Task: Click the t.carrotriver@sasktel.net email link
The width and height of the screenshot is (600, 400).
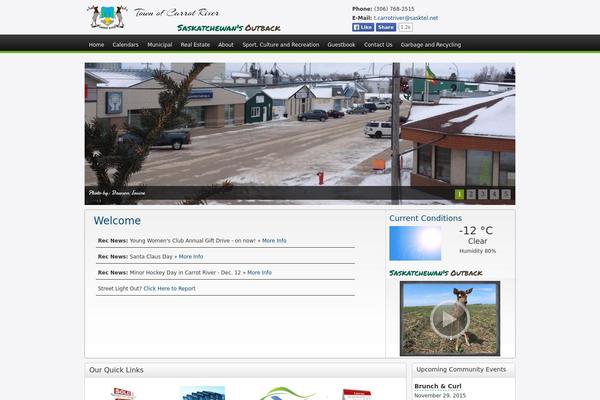Action: [x=406, y=18]
